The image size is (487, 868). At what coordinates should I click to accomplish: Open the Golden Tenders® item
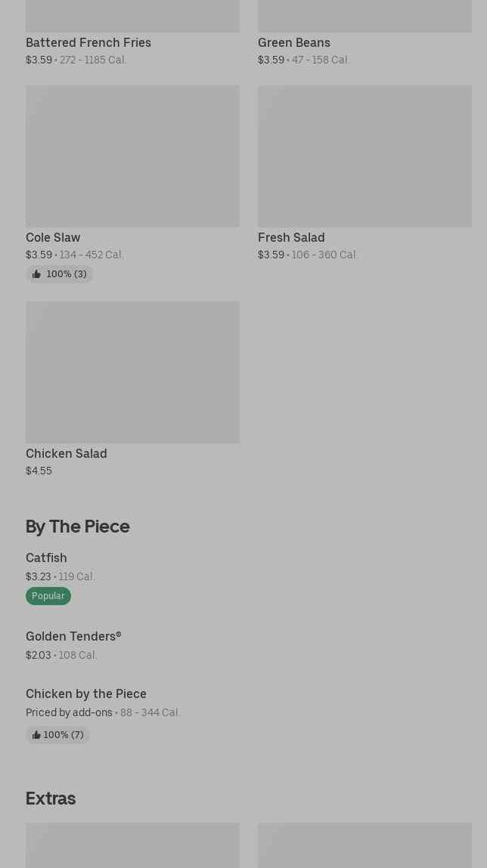pos(73,636)
